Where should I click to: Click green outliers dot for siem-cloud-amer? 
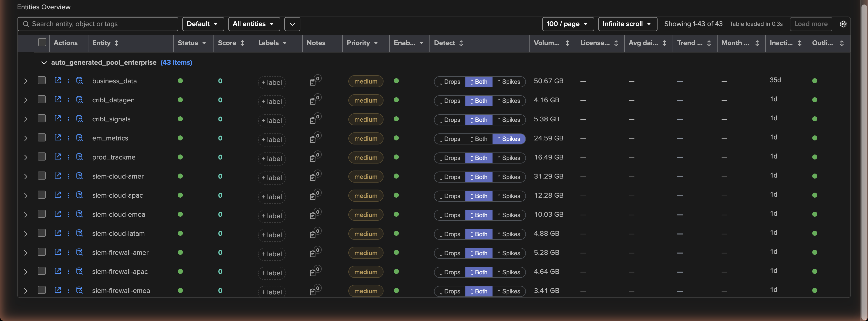(x=815, y=176)
